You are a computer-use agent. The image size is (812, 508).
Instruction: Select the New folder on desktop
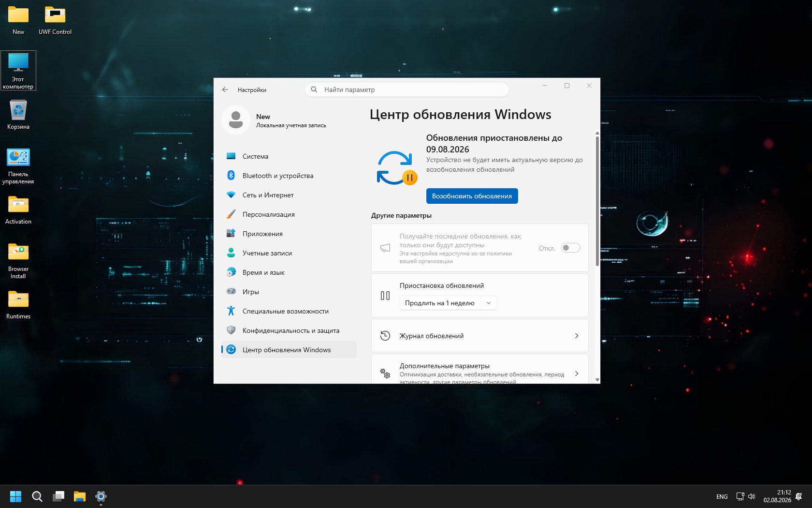pyautogui.click(x=18, y=21)
